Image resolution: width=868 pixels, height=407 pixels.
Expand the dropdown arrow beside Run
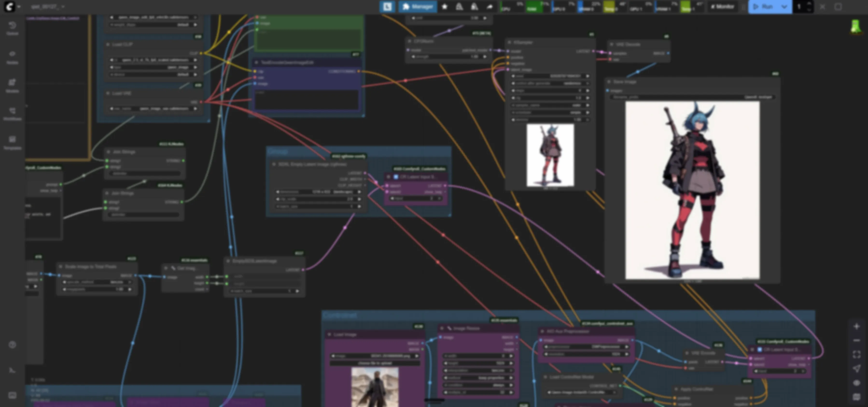(x=784, y=7)
